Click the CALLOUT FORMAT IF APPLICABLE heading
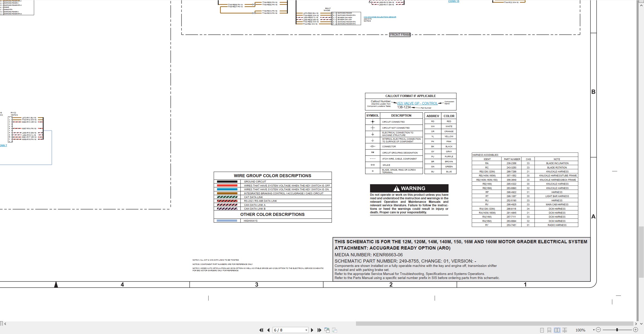 pyautogui.click(x=411, y=96)
